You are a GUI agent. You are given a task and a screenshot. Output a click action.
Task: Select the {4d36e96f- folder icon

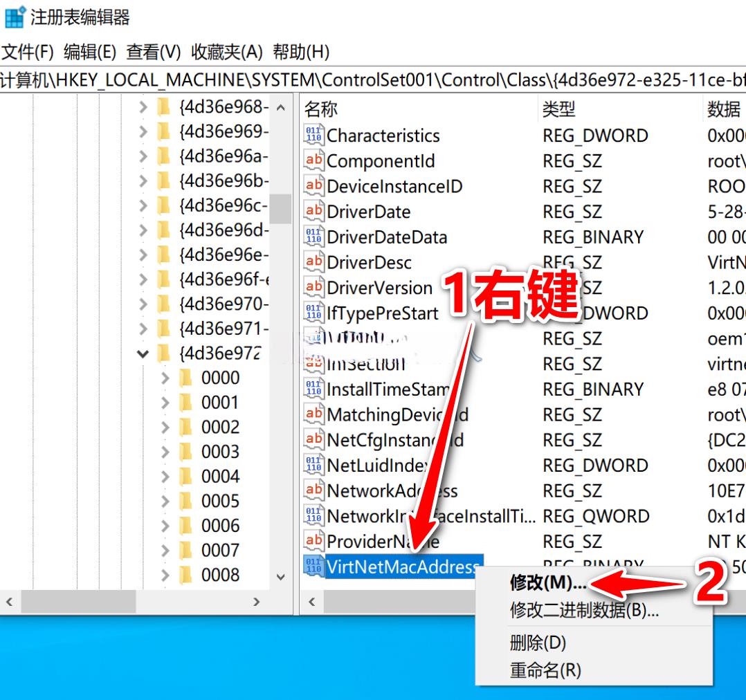coord(163,279)
